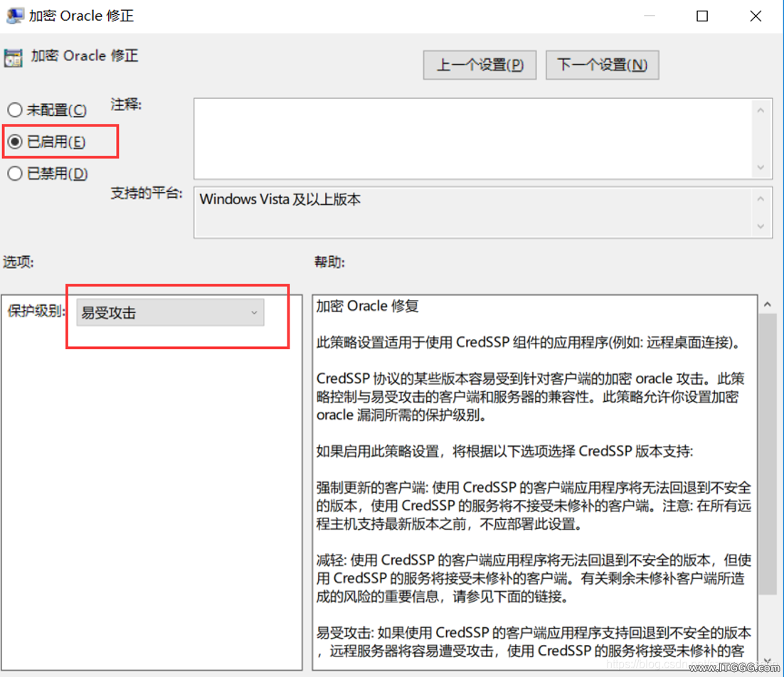Click the 上一个设置(P) button
The image size is (784, 677).
pyautogui.click(x=480, y=65)
